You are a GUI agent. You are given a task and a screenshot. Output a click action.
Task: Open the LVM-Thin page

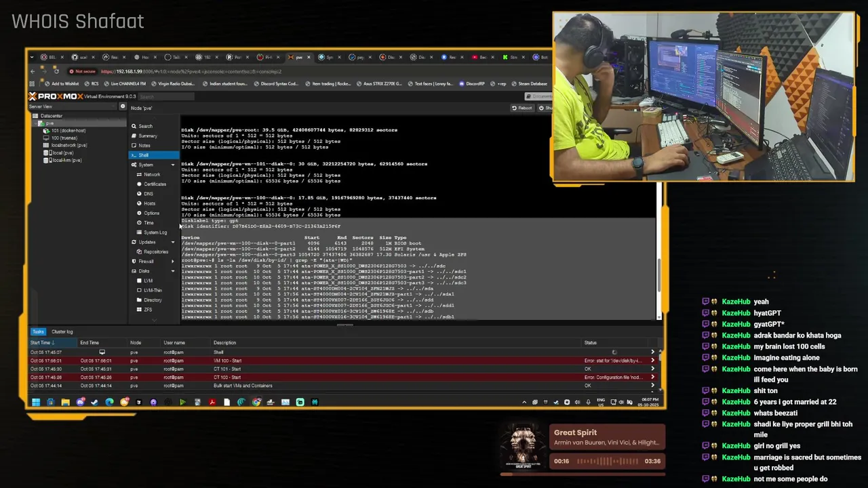(x=153, y=290)
